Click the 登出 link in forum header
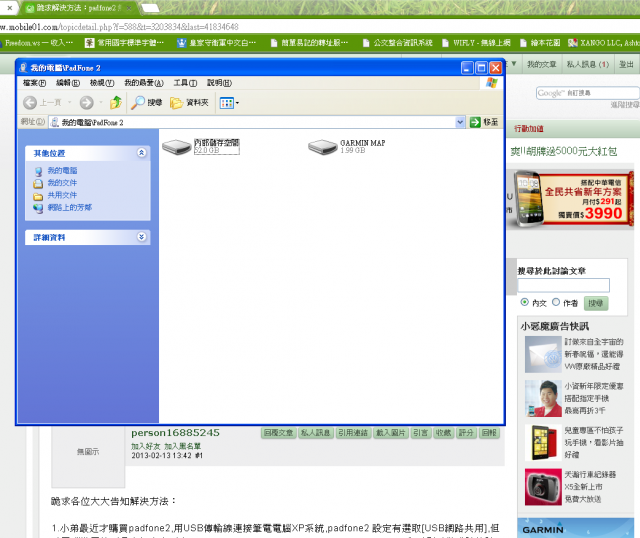The image size is (640, 538). click(x=627, y=64)
